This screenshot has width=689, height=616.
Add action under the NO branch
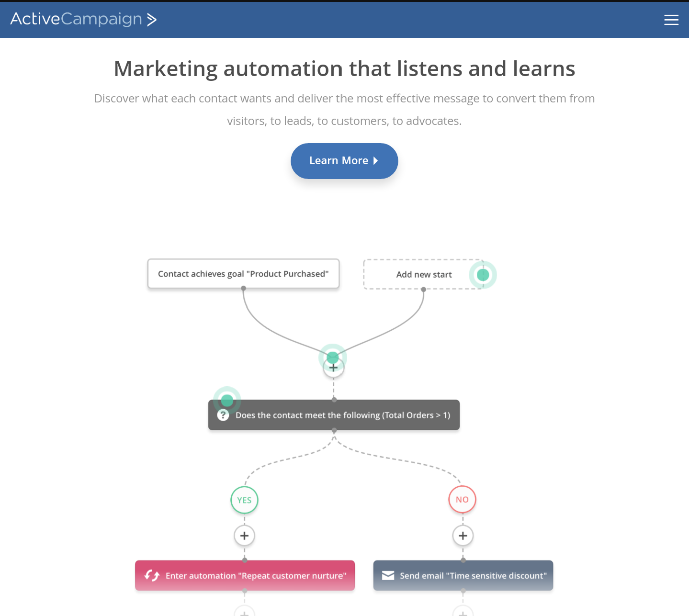(x=463, y=536)
